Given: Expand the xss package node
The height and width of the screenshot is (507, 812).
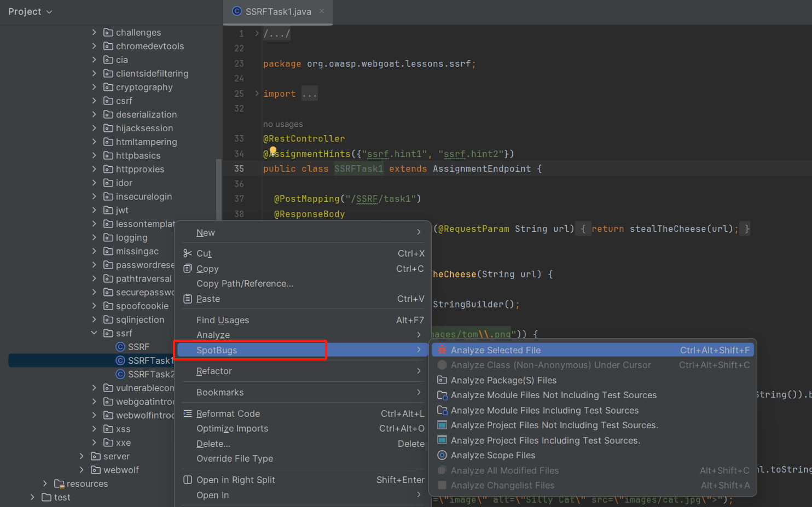Looking at the screenshot, I should click(x=94, y=429).
